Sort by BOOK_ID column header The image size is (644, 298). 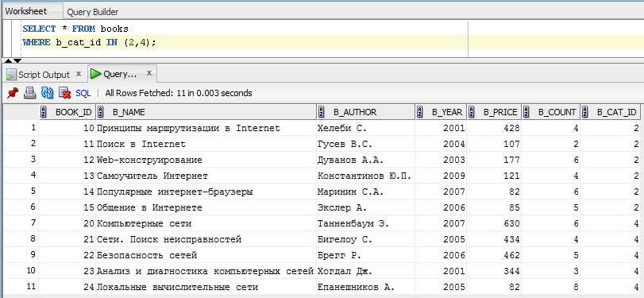point(67,112)
